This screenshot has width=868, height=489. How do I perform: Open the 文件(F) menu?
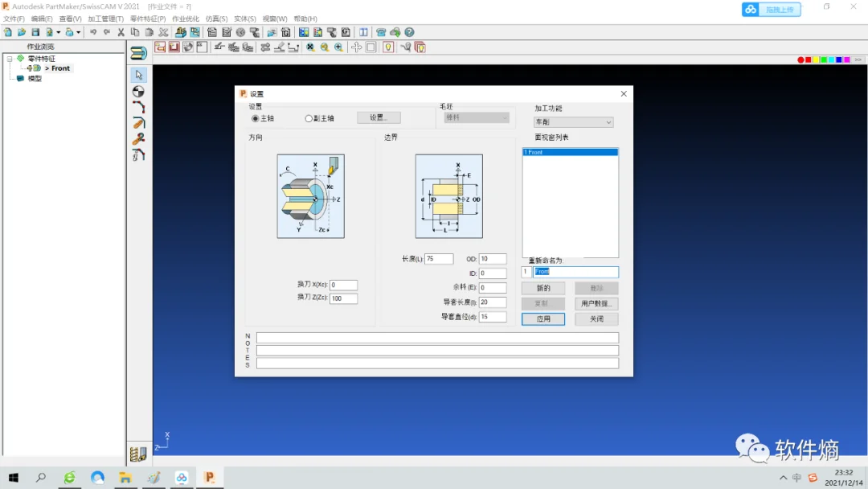coord(13,18)
